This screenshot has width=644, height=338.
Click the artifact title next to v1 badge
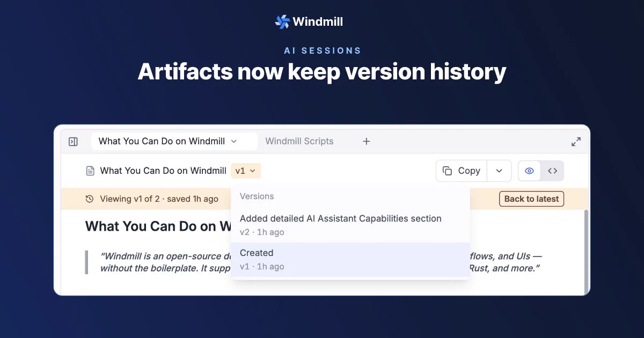click(163, 171)
